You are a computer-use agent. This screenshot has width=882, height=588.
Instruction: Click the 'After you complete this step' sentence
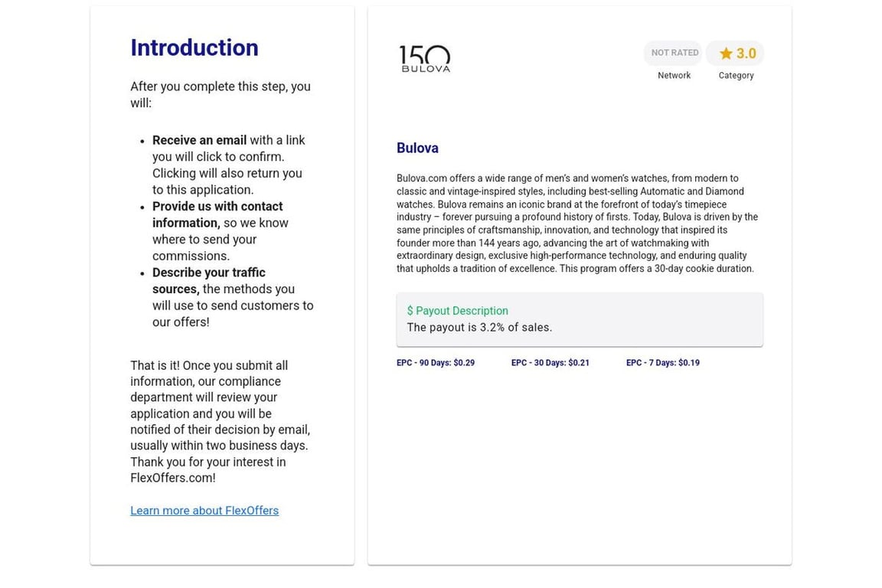pos(220,94)
